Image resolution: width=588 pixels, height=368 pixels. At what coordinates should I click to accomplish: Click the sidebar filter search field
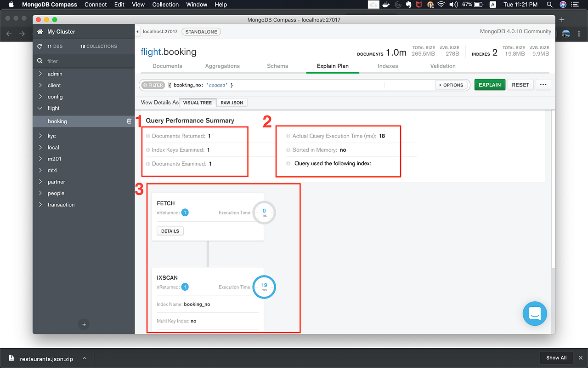pyautogui.click(x=83, y=61)
